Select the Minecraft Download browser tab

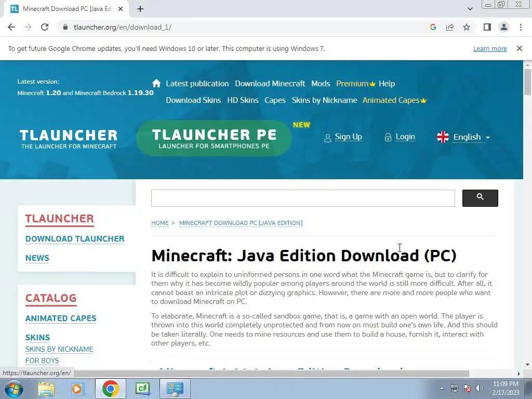coord(67,9)
